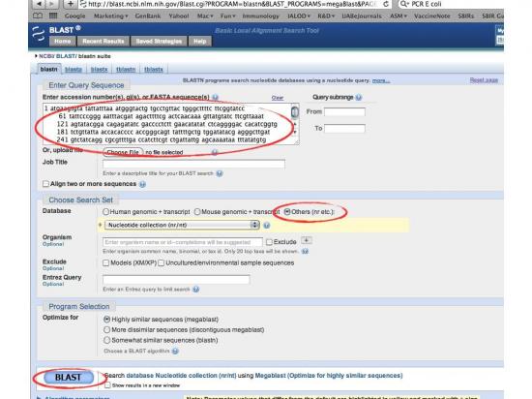The image size is (532, 399).
Task: Open the Mac bookmarks folder
Action: [205, 15]
